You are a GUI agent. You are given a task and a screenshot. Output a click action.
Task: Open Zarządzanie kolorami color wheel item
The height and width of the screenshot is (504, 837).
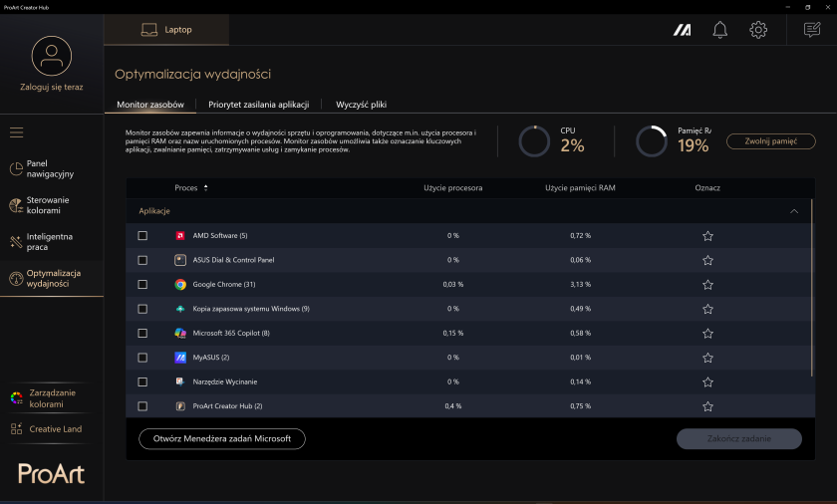point(44,398)
